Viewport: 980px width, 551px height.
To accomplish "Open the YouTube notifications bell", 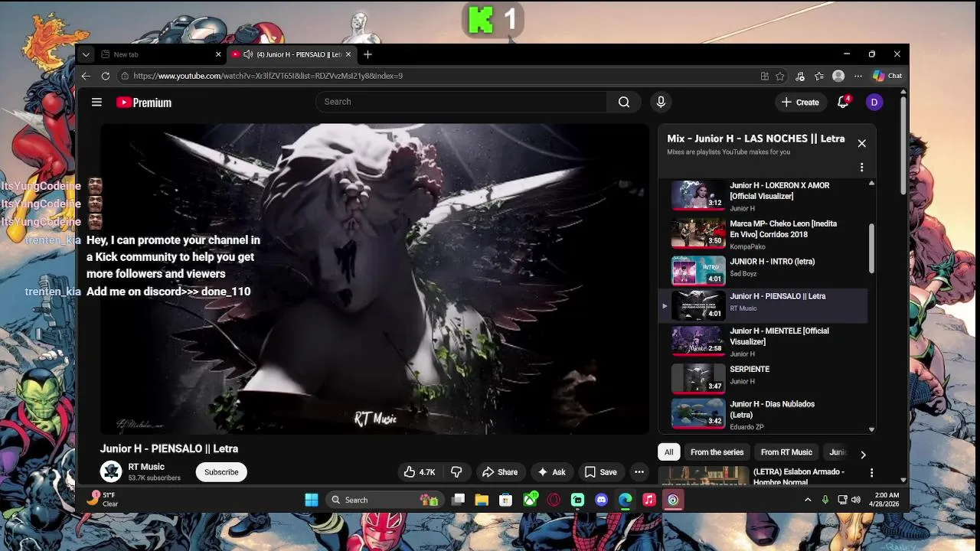I will tap(843, 102).
